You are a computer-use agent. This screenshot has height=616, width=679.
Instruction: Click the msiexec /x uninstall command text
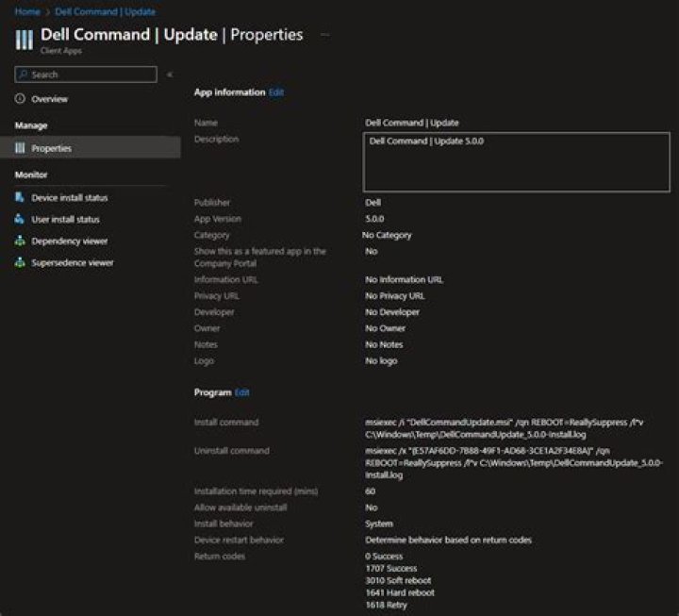[x=514, y=463]
